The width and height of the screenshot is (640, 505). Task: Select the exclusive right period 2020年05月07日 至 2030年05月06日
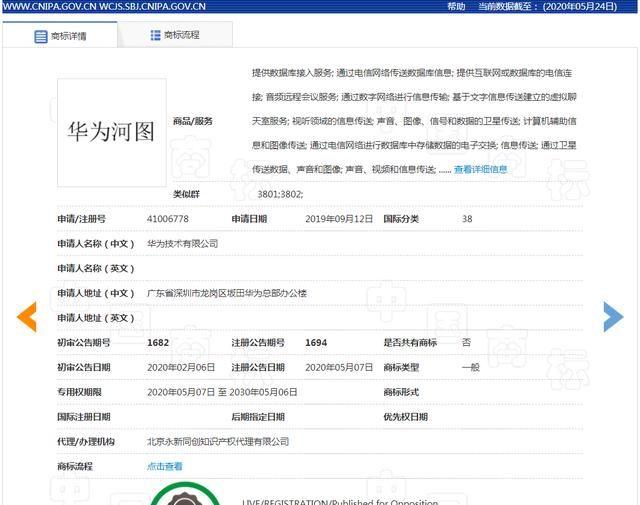click(222, 392)
